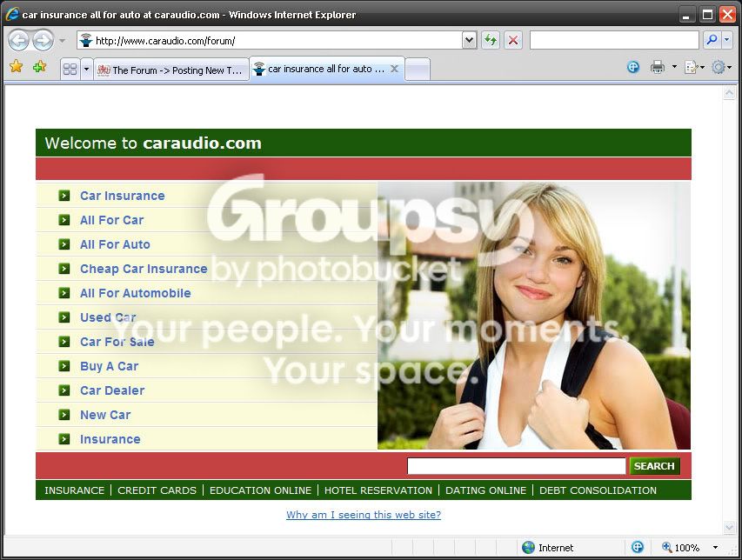Open the All For Auto link

(x=115, y=244)
